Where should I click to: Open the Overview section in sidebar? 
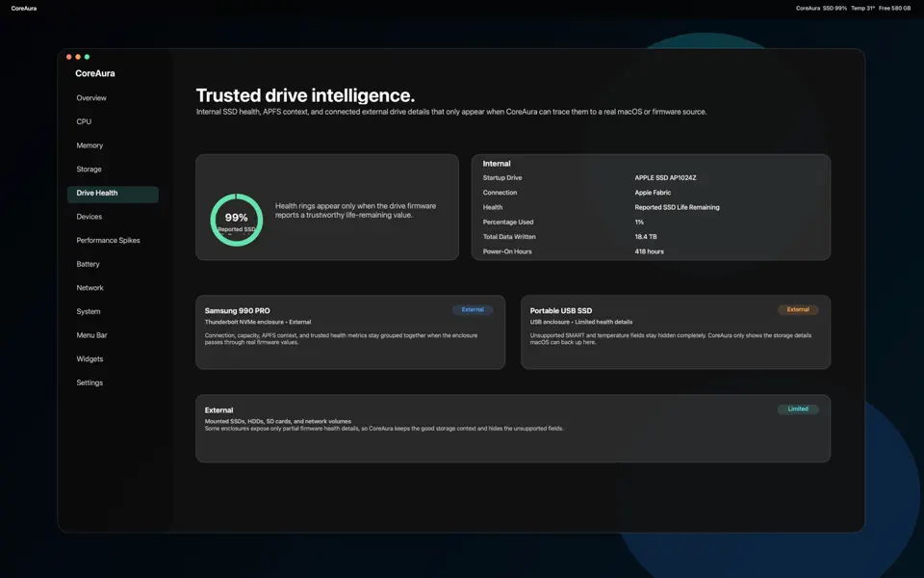point(91,98)
